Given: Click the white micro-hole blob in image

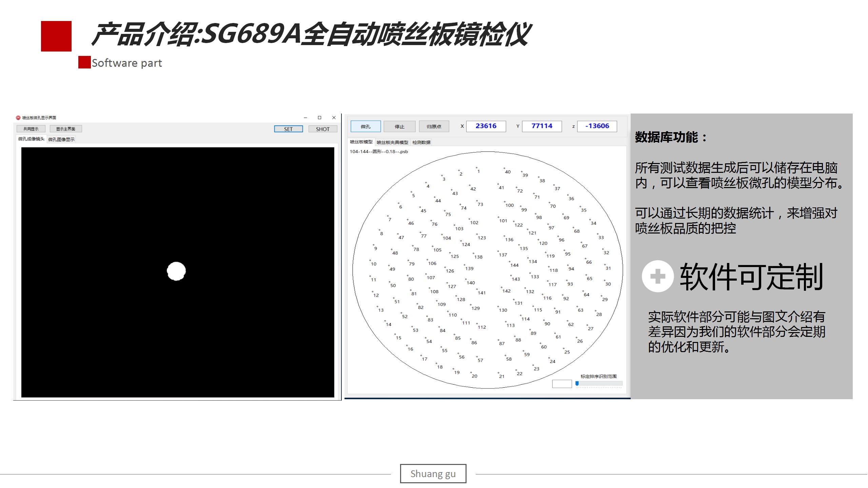Looking at the screenshot, I should tap(176, 271).
